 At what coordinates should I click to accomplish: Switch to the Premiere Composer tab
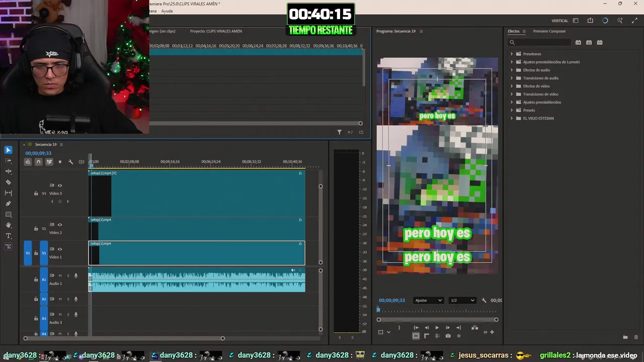[549, 31]
